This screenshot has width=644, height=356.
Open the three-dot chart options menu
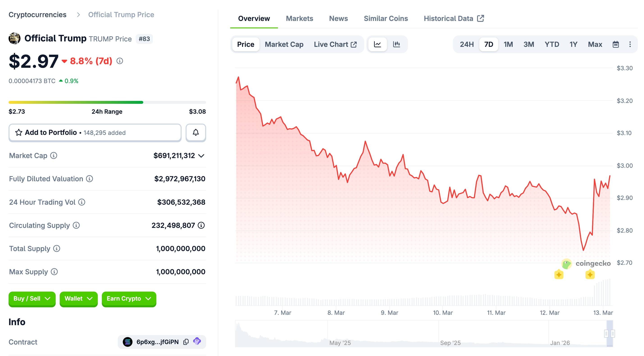point(630,44)
